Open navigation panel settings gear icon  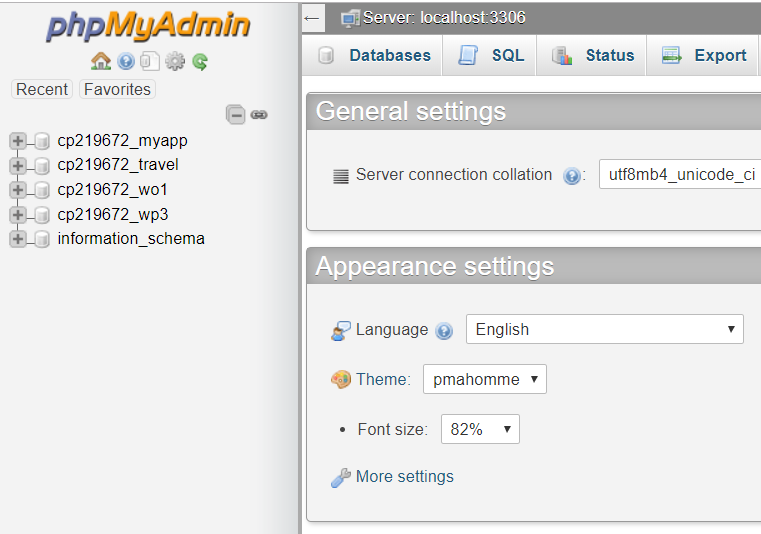click(175, 62)
